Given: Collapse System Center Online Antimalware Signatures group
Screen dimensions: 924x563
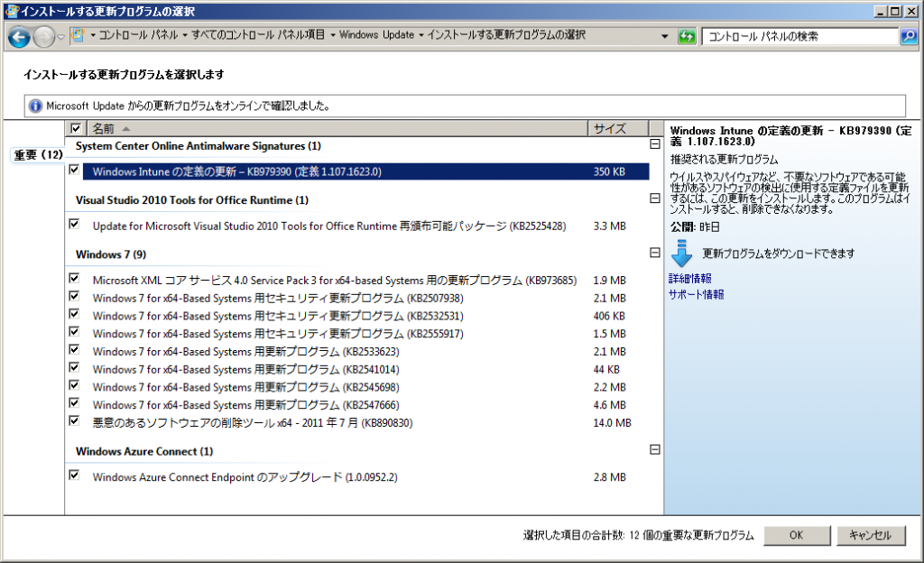Looking at the screenshot, I should [x=655, y=144].
